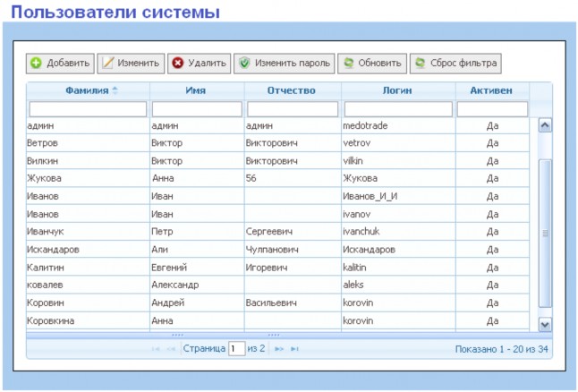Sort by the Активен column header
Screen dimensions: 578x392
point(491,90)
